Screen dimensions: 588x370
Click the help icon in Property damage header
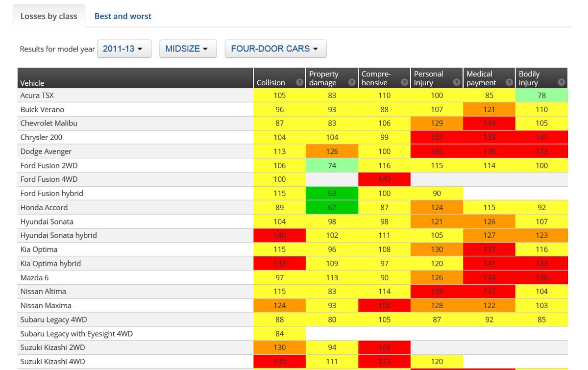click(x=352, y=83)
